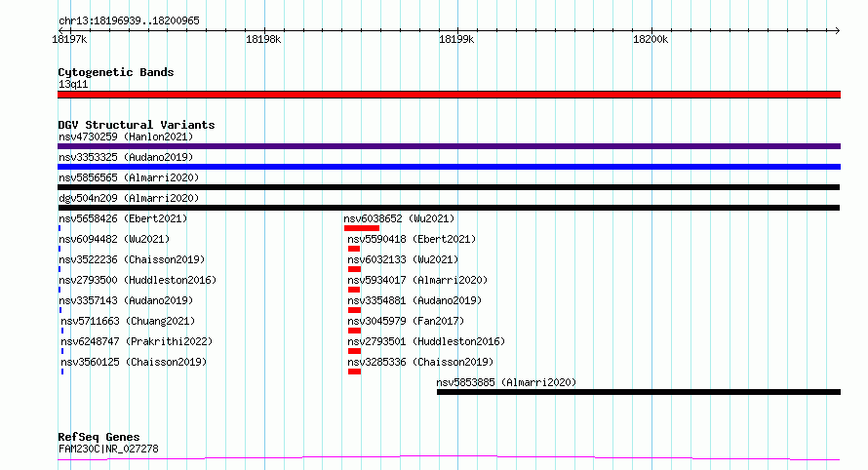Viewport: 868px width, 470px height.
Task: Select the nsv3560125 (Chaisson2019) label
Action: click(x=134, y=362)
